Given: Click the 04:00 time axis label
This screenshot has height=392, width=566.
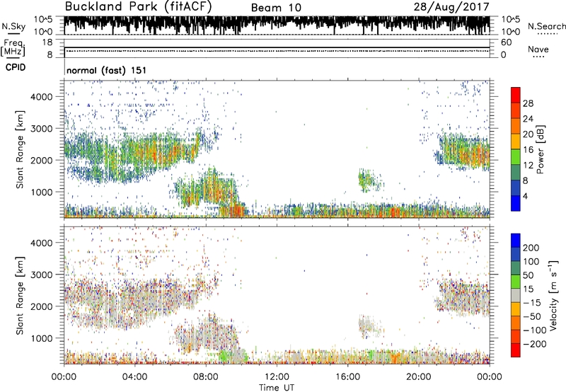Looking at the screenshot, I should (134, 377).
